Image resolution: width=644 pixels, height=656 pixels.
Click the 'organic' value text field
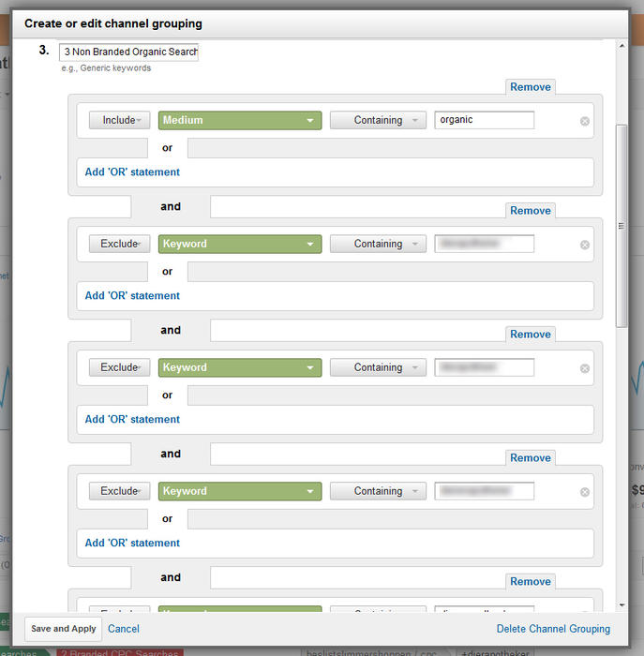coord(484,120)
